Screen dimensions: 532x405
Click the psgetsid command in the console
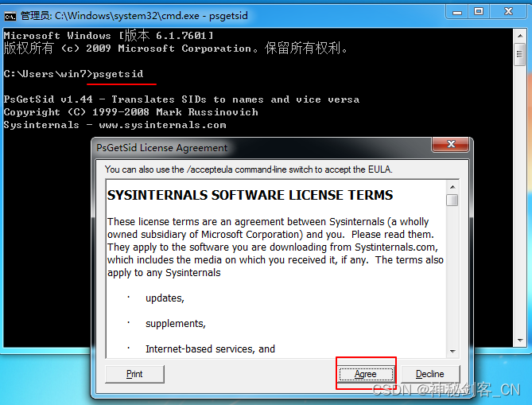point(118,74)
